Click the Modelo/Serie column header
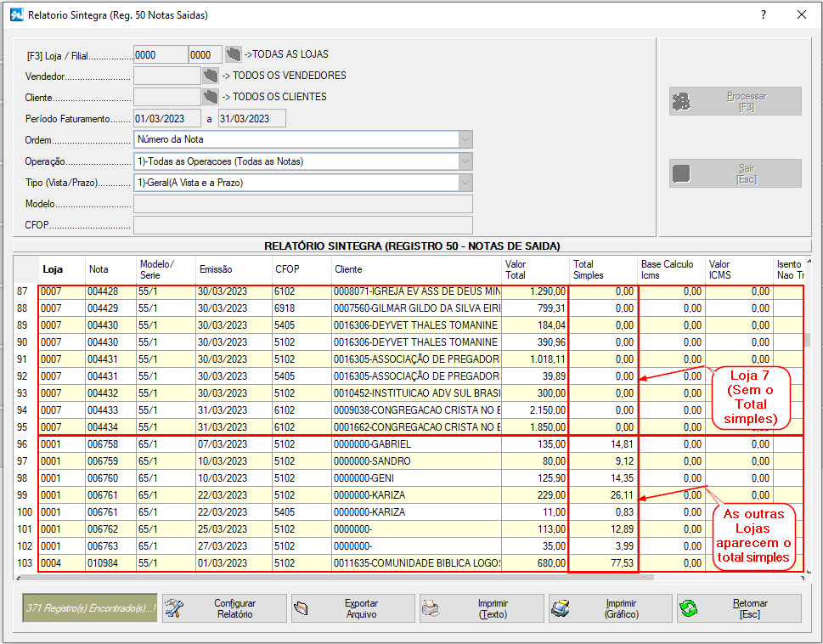The height and width of the screenshot is (644, 823). pyautogui.click(x=166, y=270)
